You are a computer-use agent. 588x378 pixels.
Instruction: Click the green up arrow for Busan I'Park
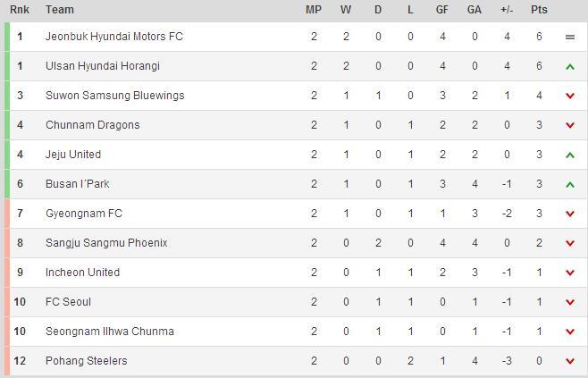click(570, 184)
